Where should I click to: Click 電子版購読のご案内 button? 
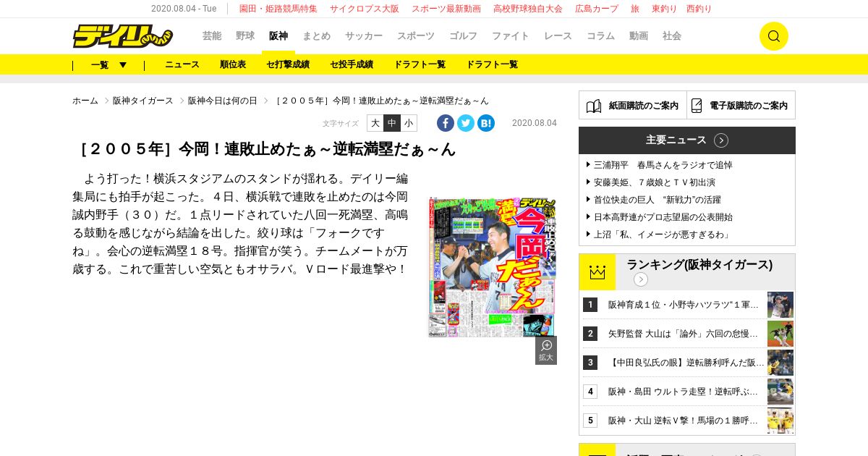tap(741, 105)
